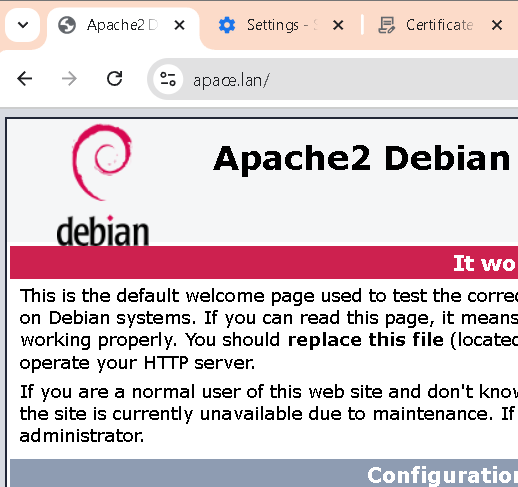Click the bold 'replace this file' text
Image resolution: width=518 pixels, height=487 pixels.
pyautogui.click(x=366, y=340)
